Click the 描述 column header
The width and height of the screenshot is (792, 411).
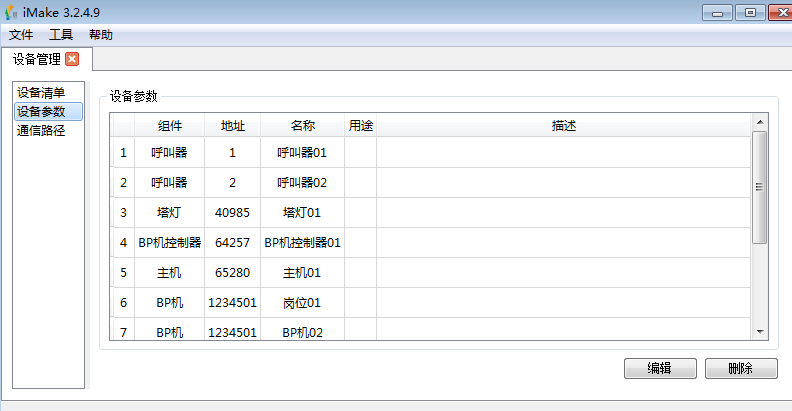(x=563, y=126)
